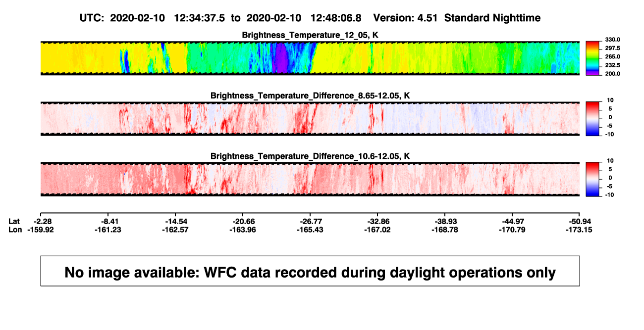Click latitude value -14.54
The height and width of the screenshot is (330, 644).
pos(175,221)
